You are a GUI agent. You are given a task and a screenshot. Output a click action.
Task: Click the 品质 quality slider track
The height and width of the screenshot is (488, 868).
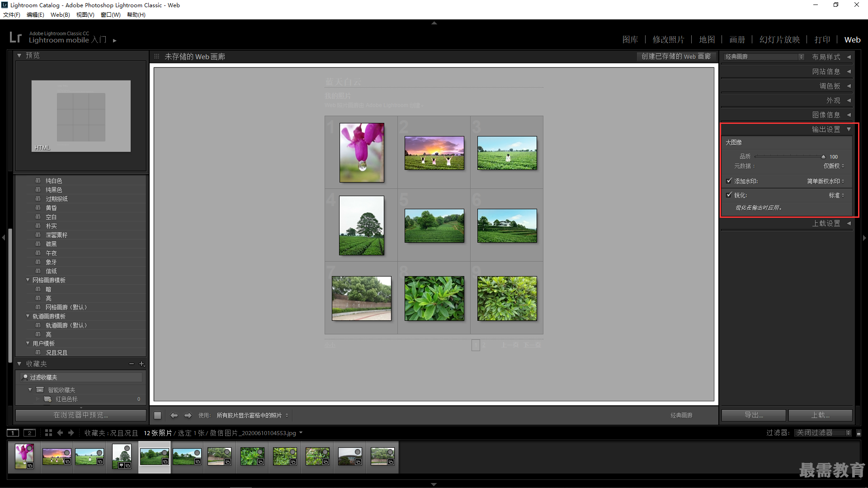pos(789,157)
